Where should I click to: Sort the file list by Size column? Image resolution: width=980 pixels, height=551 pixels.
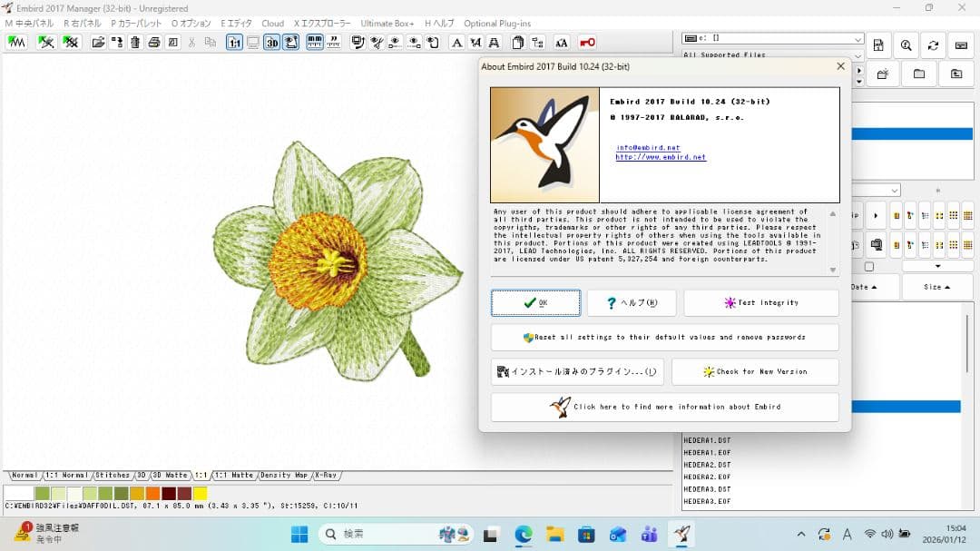pos(936,287)
